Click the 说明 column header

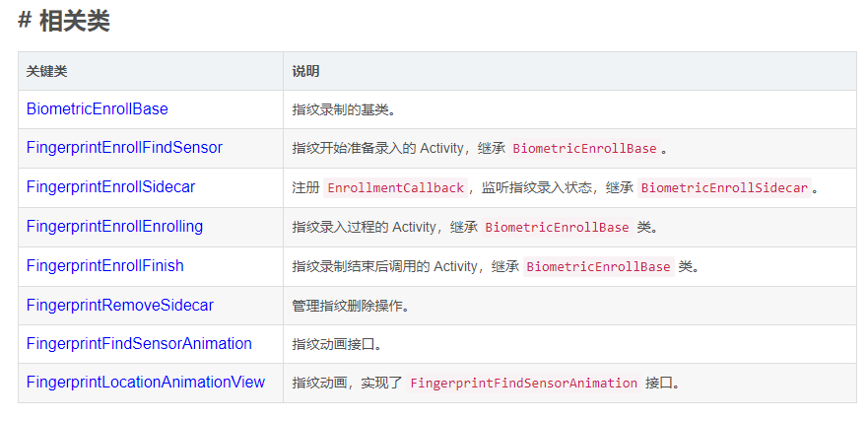tap(305, 71)
